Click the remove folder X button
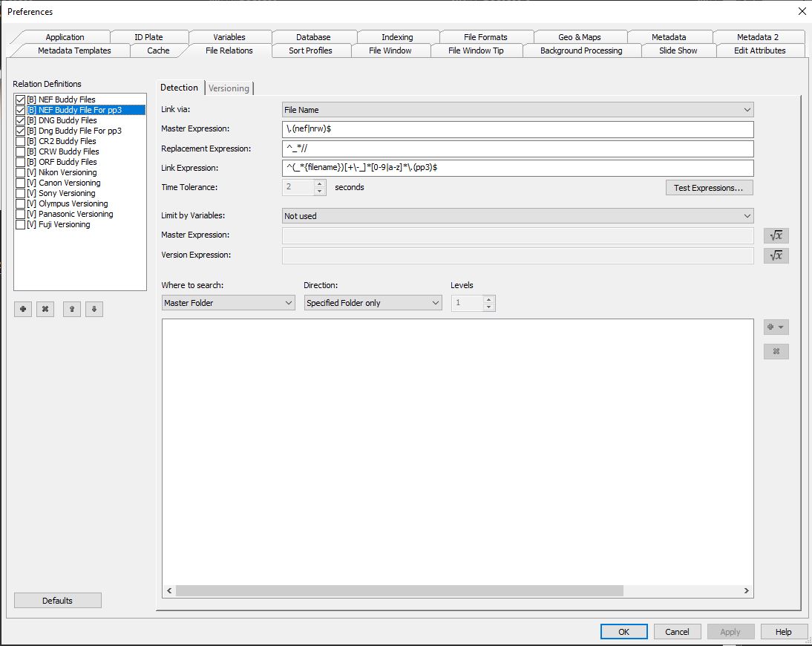This screenshot has height=646, width=812. point(776,352)
